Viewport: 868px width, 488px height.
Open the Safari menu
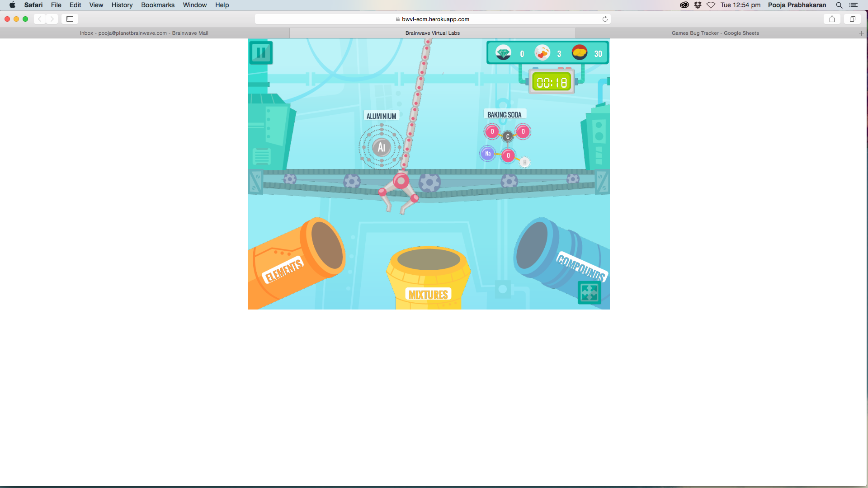pyautogui.click(x=33, y=5)
